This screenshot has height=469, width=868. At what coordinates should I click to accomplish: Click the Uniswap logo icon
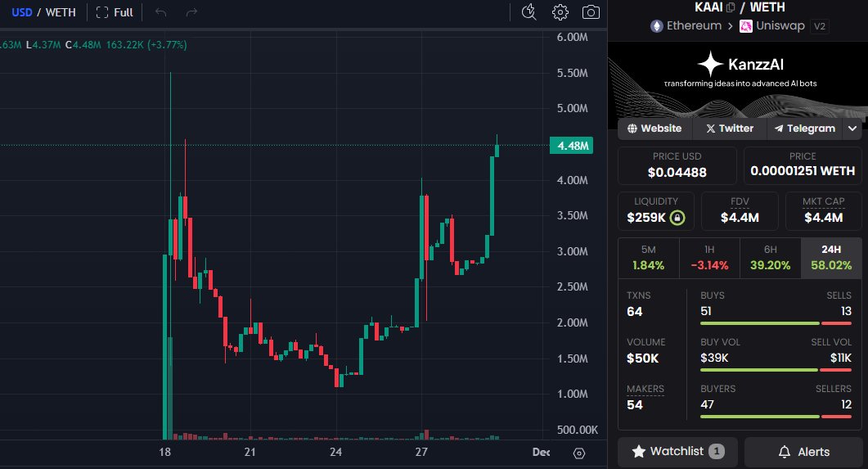[x=745, y=26]
